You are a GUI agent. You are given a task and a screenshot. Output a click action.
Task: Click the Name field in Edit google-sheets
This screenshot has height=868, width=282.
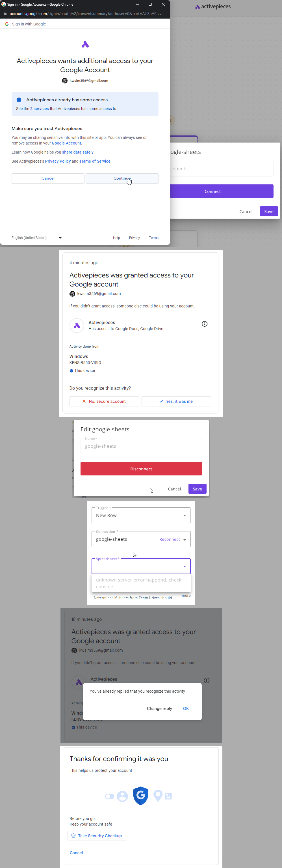(x=141, y=446)
